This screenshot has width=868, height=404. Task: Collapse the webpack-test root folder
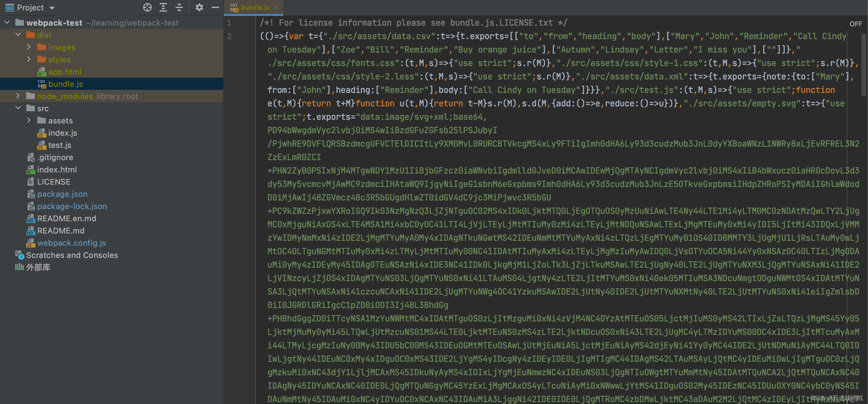tap(7, 23)
